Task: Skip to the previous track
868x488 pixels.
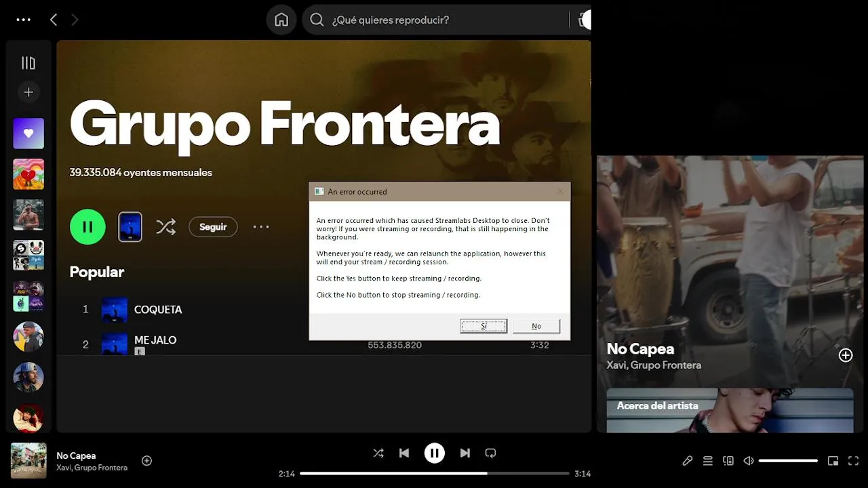Action: click(404, 453)
